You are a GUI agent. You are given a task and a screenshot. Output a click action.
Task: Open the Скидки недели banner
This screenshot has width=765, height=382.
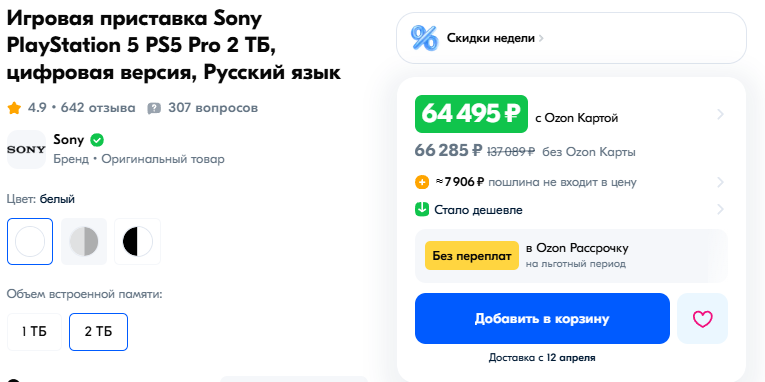pyautogui.click(x=571, y=38)
